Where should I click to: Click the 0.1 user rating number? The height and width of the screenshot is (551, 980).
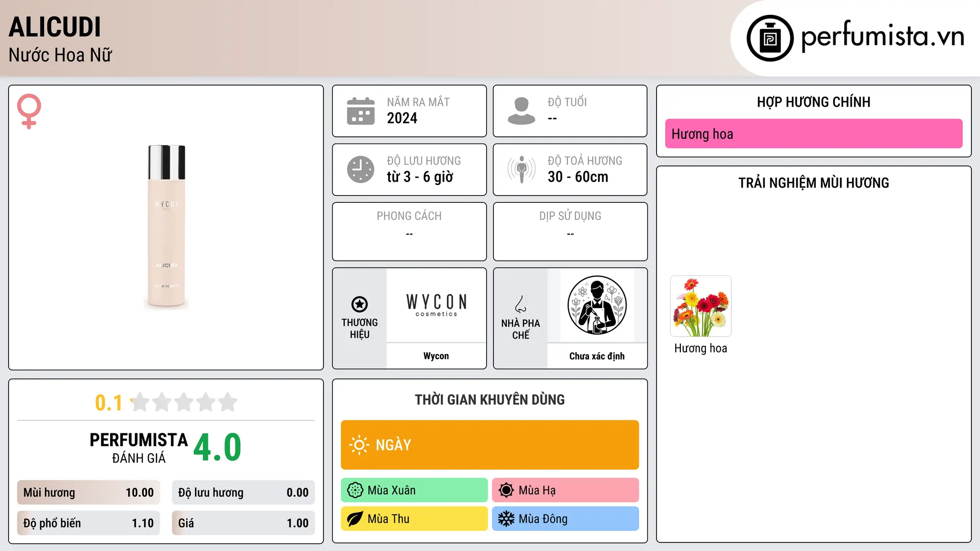coord(109,403)
